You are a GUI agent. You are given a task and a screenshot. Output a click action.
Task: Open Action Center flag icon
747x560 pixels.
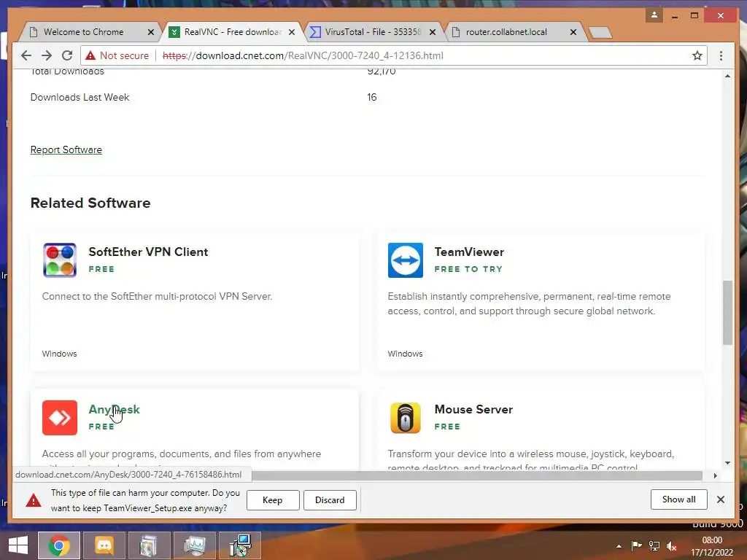(x=636, y=546)
